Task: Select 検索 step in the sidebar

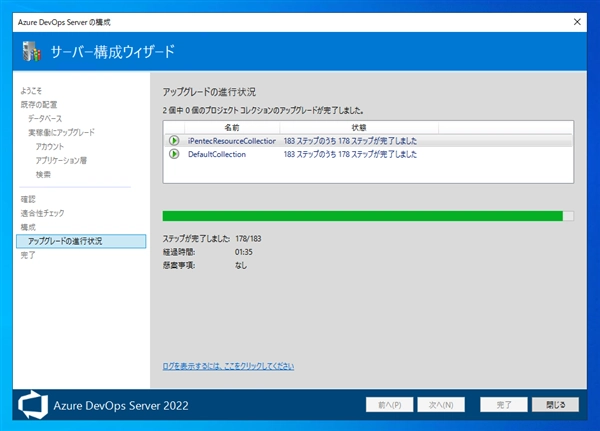Action: [43, 175]
